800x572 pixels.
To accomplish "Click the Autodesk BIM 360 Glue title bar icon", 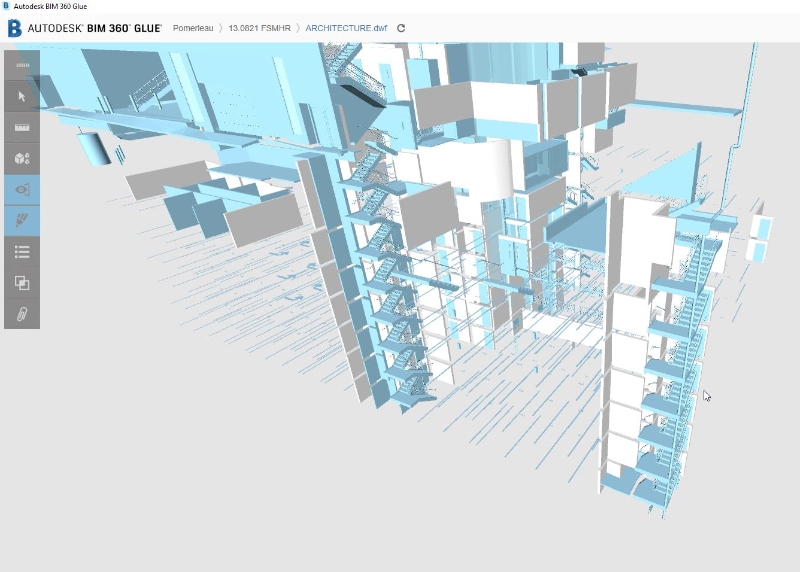I will click(x=6, y=6).
